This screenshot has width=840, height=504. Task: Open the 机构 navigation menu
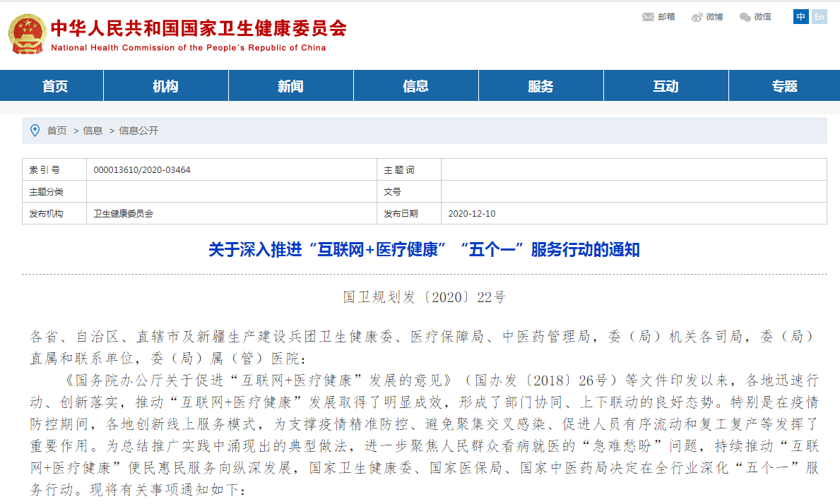point(165,86)
